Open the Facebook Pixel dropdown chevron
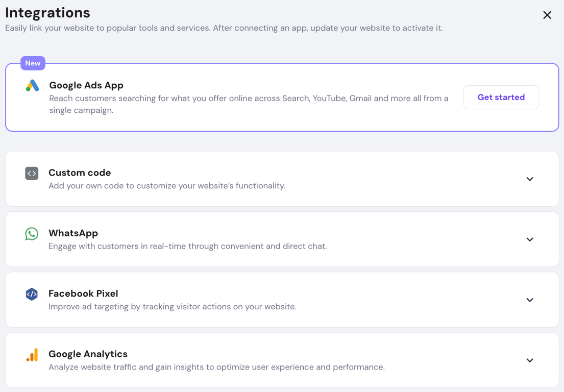564x392 pixels. point(530,300)
